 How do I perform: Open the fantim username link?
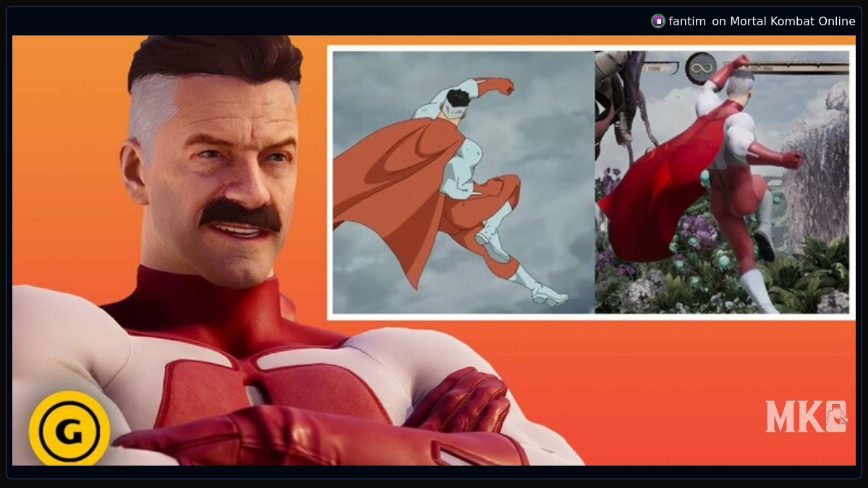coord(686,21)
